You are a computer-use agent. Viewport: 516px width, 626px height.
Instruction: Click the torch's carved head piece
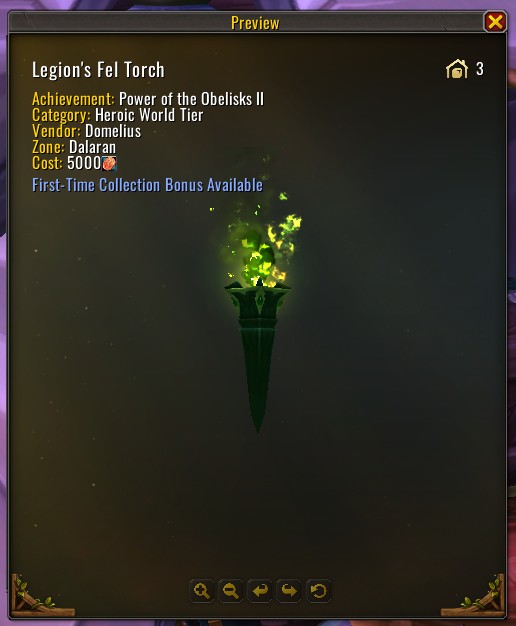click(x=258, y=299)
